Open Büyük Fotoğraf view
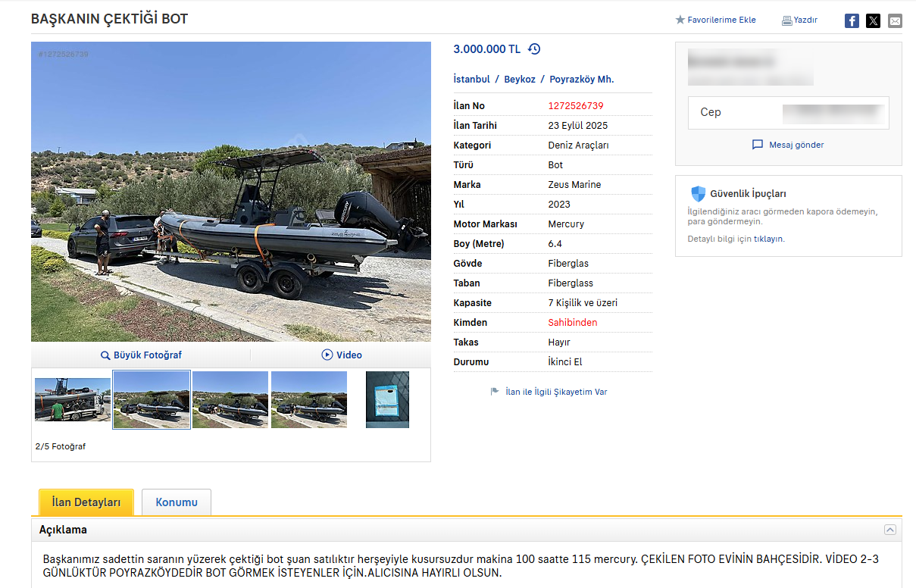Image resolution: width=916 pixels, height=588 pixels. 141,355
